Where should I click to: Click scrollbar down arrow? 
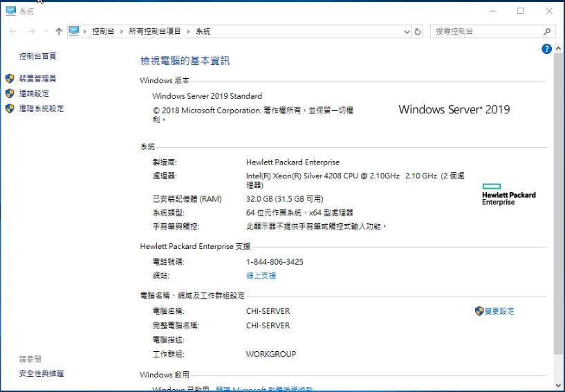558,386
